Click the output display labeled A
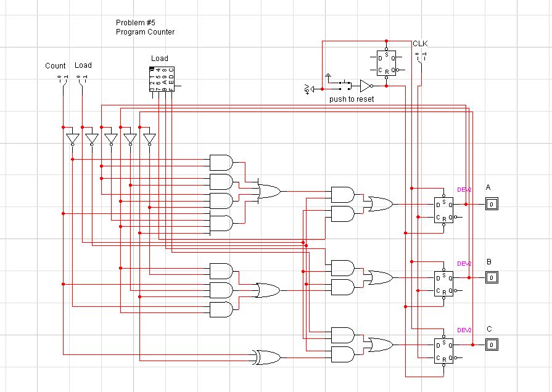 (491, 204)
